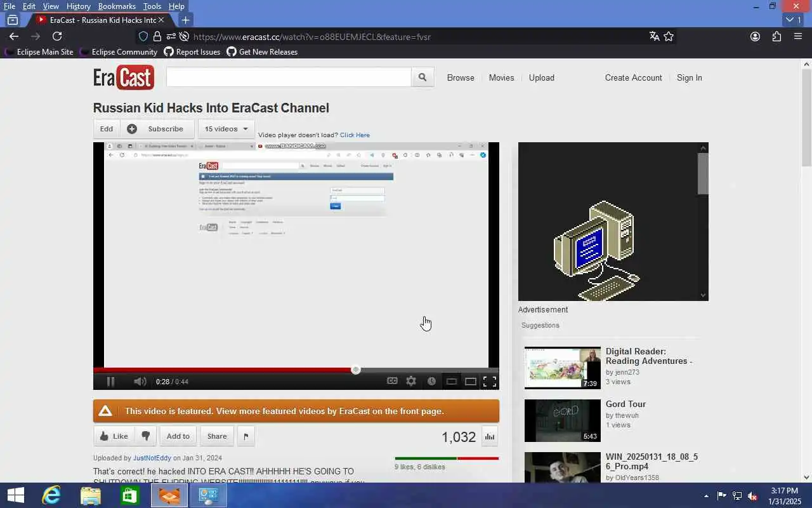Image resolution: width=812 pixels, height=508 pixels.
Task: Click the translate page icon
Action: pos(655,36)
